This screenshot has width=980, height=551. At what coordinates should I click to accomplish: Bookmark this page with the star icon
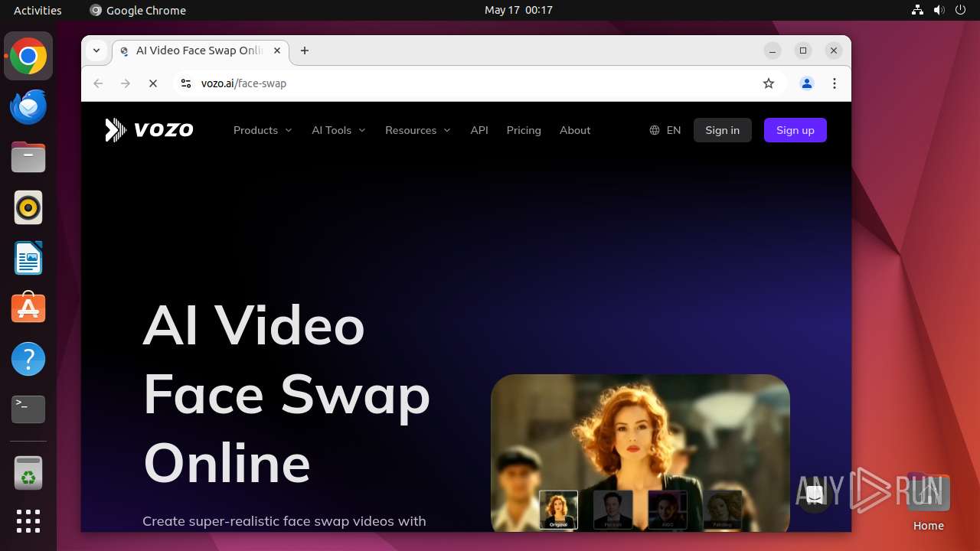[x=769, y=83]
